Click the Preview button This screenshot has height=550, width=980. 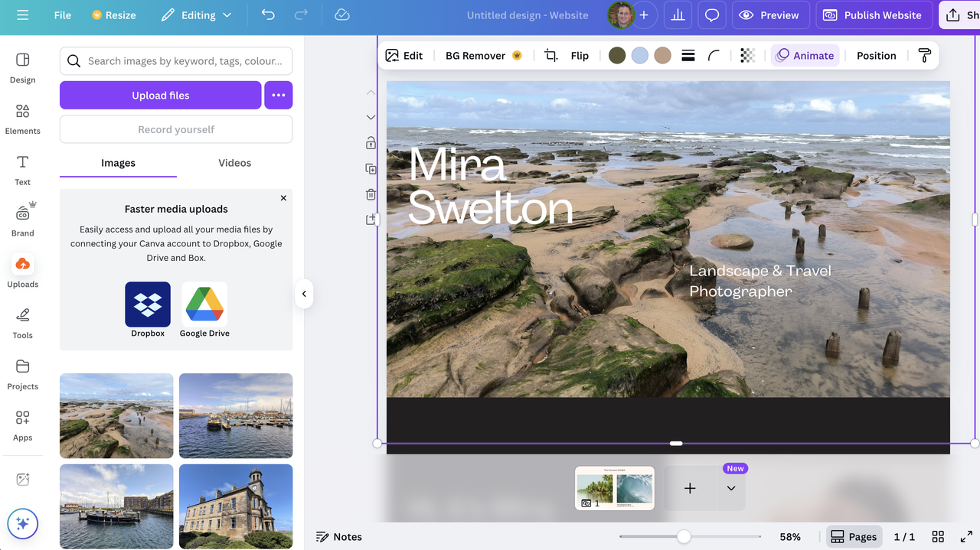coord(769,15)
